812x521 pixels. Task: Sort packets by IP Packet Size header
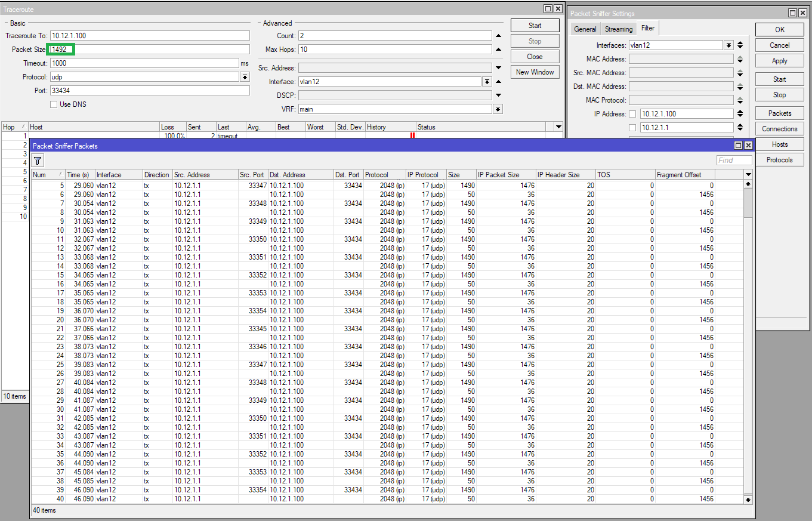(x=506, y=175)
